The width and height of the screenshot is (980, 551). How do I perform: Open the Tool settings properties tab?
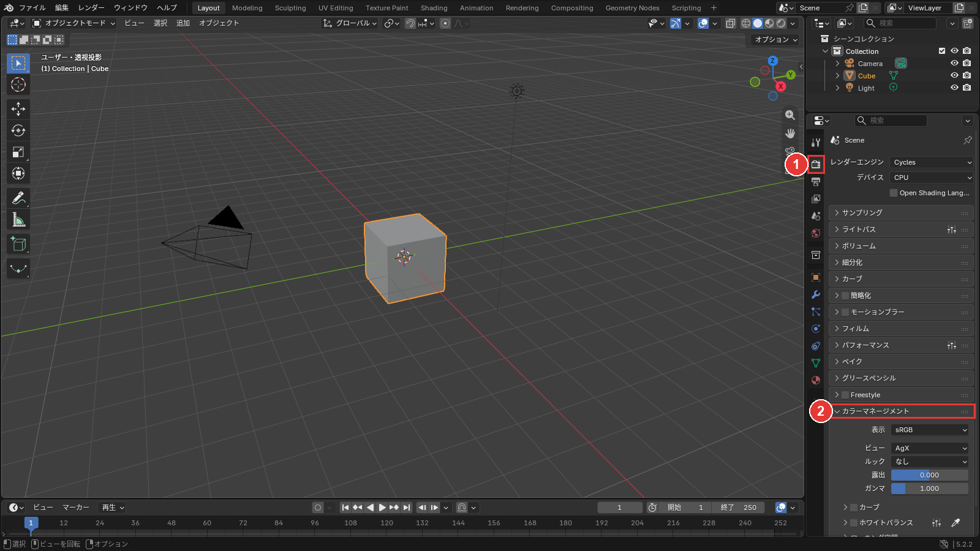(x=816, y=143)
